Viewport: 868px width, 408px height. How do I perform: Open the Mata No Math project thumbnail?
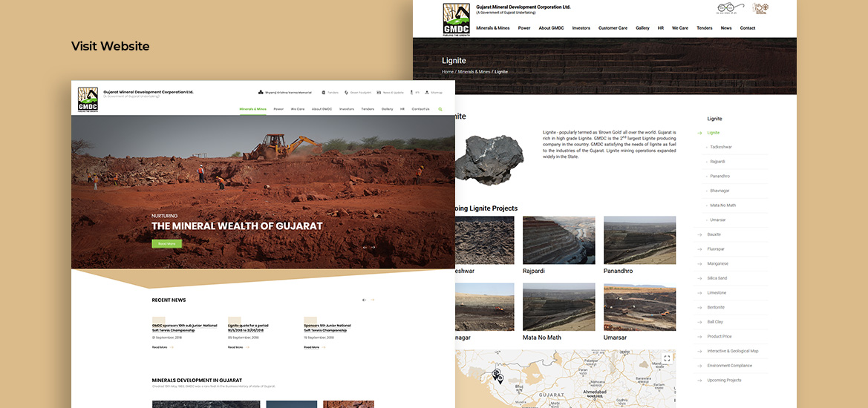[559, 307]
